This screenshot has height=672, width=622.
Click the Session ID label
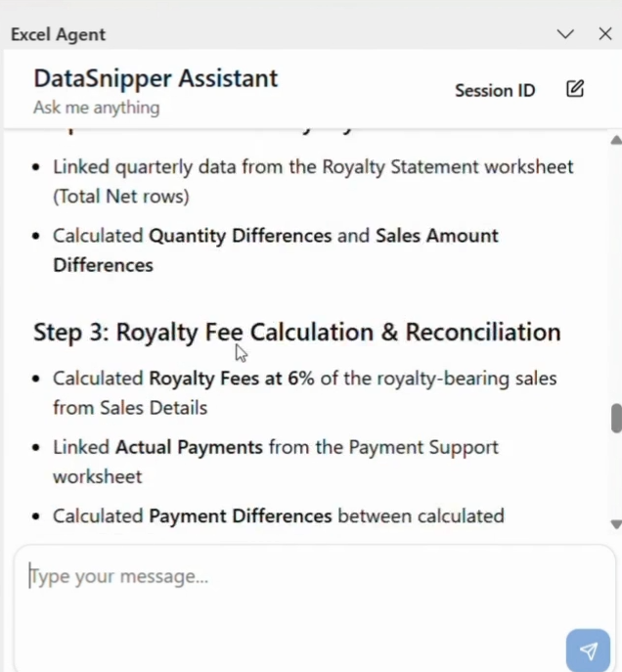pyautogui.click(x=495, y=91)
